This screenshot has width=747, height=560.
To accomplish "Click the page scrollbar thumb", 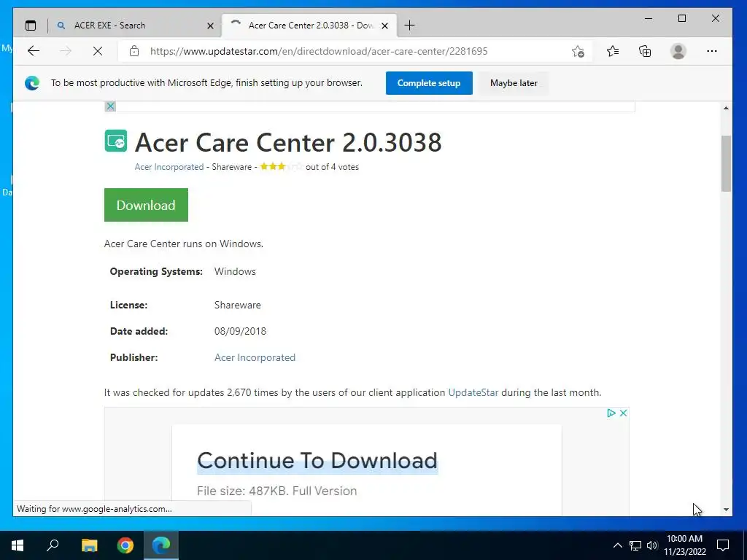I will [x=726, y=163].
